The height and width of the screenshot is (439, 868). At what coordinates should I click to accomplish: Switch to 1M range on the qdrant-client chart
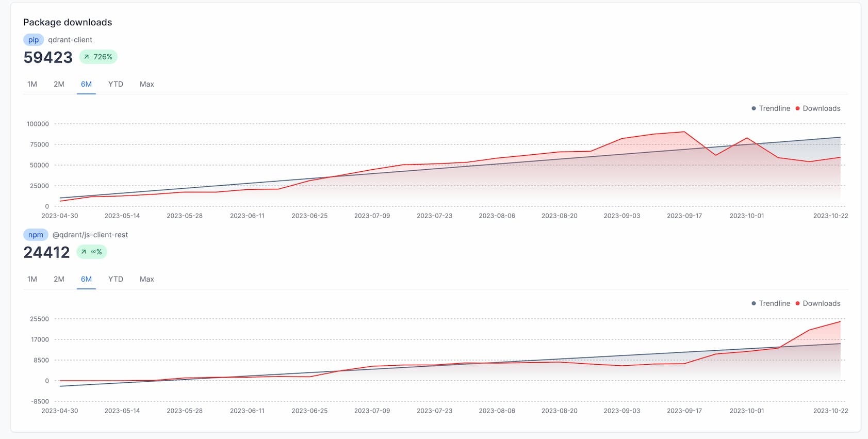coord(32,84)
